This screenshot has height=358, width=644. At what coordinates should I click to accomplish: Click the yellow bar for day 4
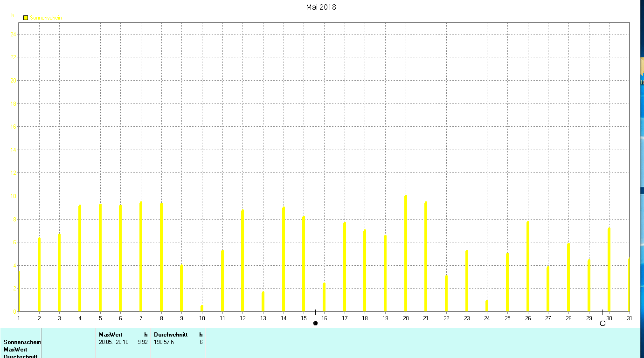click(x=80, y=258)
